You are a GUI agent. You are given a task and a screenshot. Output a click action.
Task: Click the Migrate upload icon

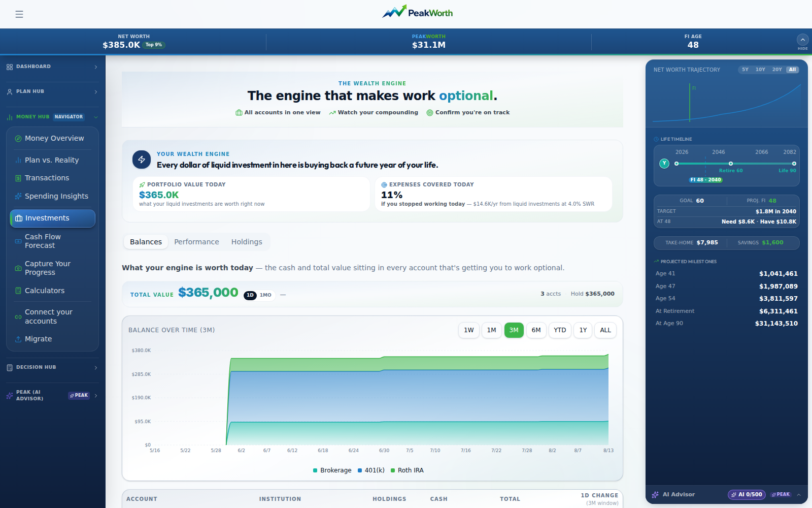coord(18,339)
